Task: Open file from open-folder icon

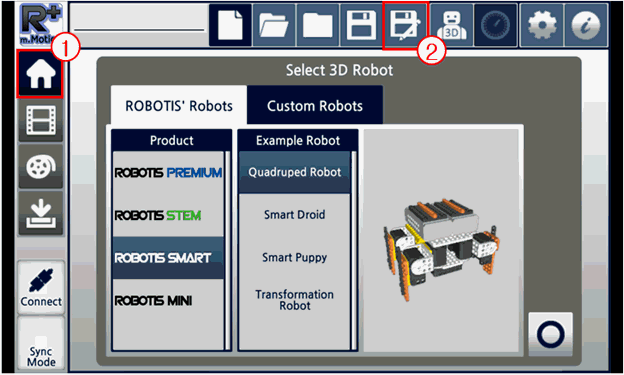Action: click(274, 25)
